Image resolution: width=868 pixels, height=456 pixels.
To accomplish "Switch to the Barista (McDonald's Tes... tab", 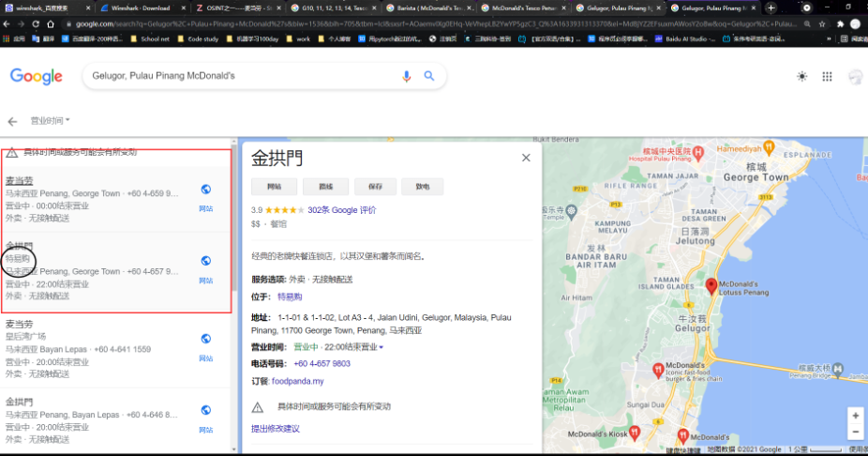I will (428, 8).
